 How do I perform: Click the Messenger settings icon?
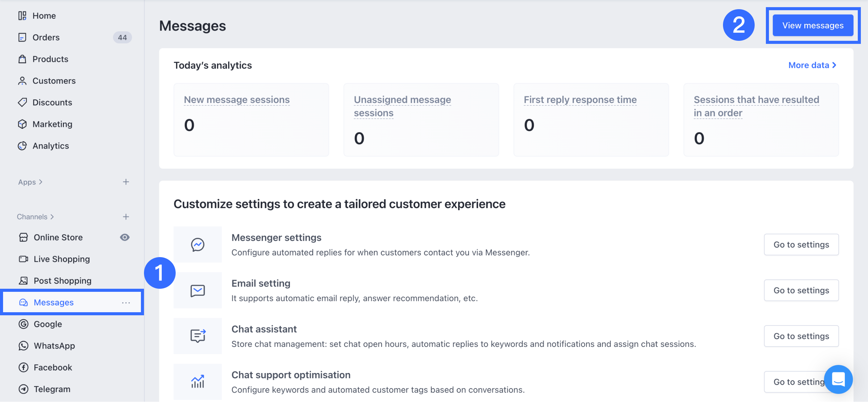(197, 245)
